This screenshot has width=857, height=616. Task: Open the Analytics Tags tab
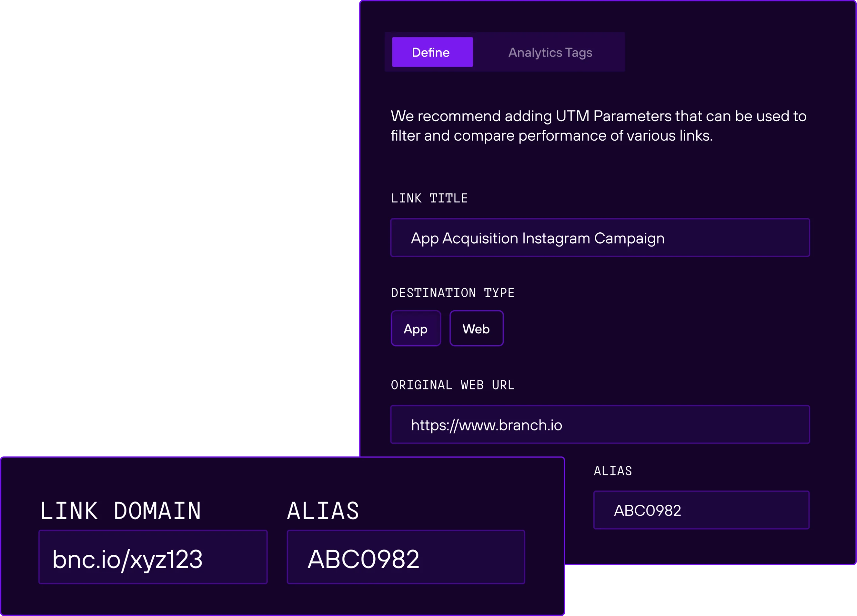point(550,53)
